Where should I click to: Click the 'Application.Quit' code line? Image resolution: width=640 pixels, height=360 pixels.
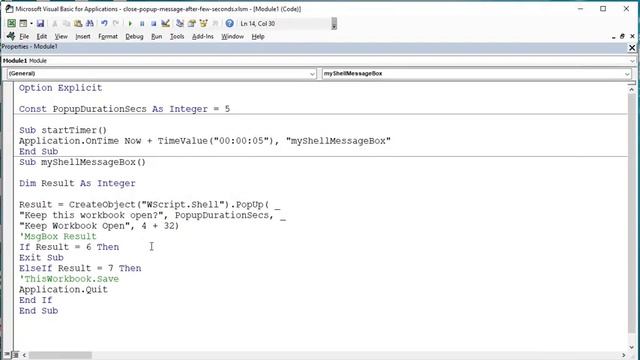(63, 289)
